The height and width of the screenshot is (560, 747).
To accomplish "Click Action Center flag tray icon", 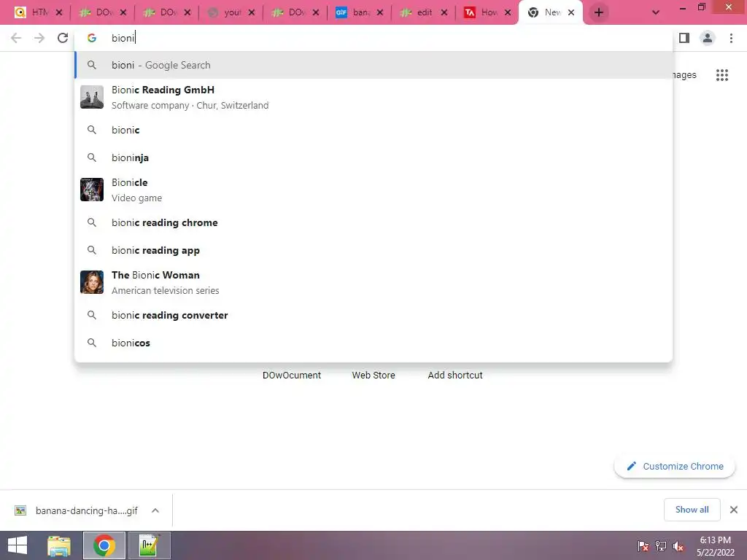I will [643, 545].
